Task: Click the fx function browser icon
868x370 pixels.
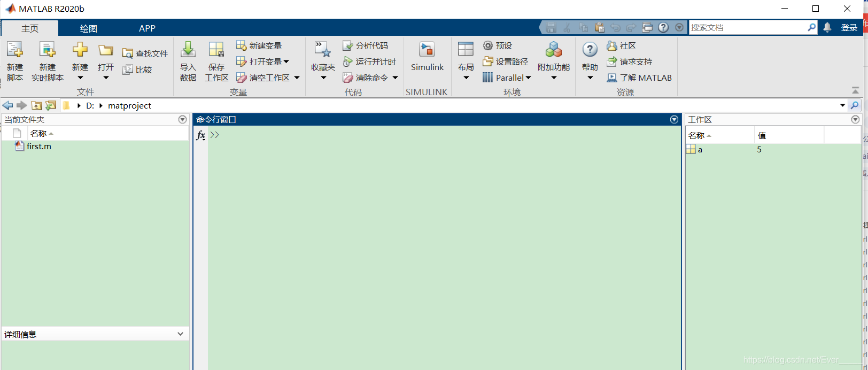Action: [x=201, y=135]
